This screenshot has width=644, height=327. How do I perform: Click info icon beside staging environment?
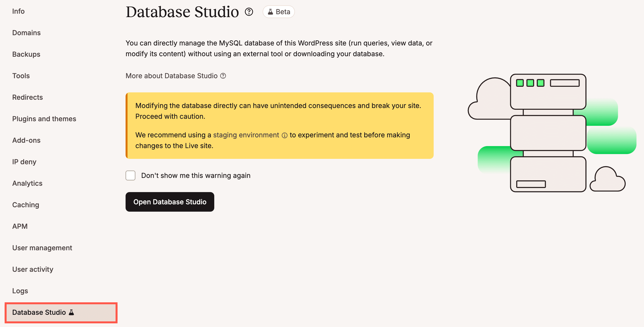click(x=285, y=135)
